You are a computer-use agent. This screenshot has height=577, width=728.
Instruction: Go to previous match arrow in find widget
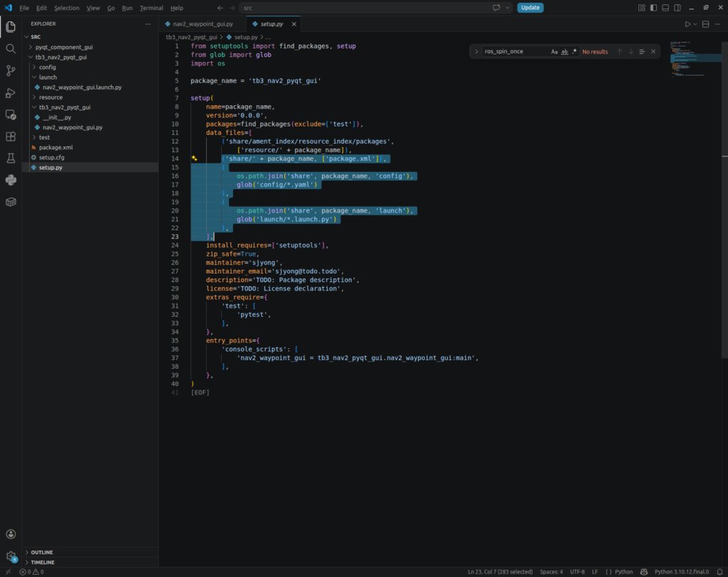619,52
